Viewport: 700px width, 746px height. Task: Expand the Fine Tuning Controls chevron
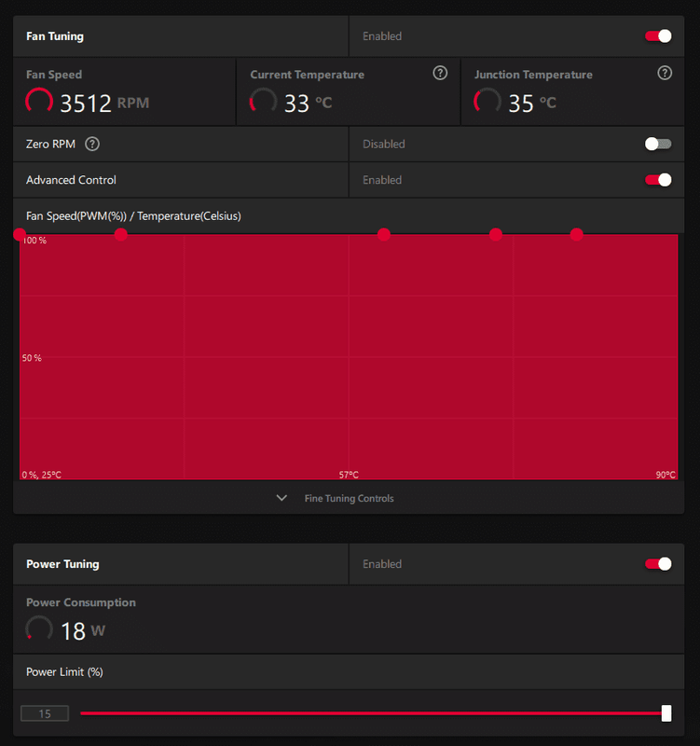pyautogui.click(x=281, y=498)
